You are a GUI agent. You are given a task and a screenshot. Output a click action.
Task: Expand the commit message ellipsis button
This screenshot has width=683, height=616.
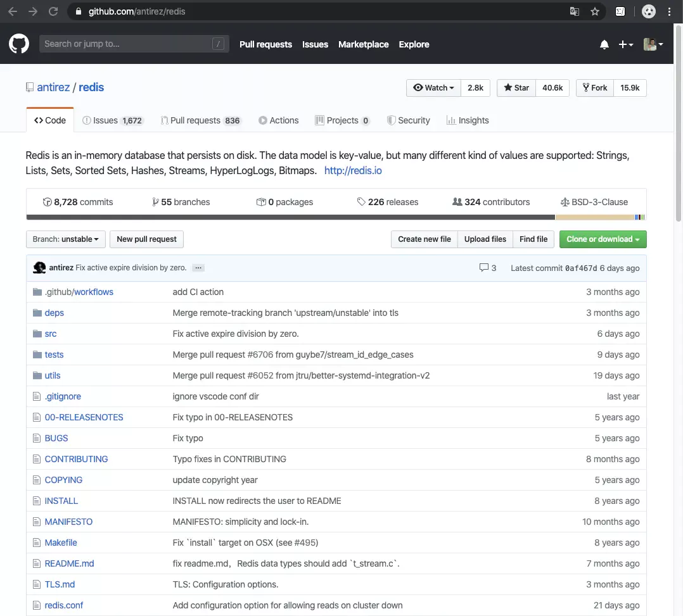(x=198, y=268)
